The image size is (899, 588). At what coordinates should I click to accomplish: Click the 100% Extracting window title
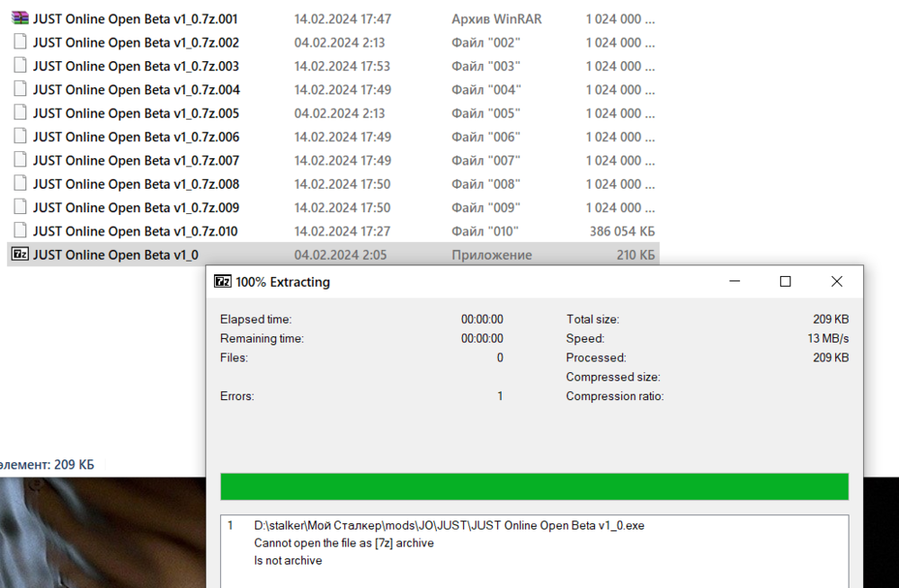pyautogui.click(x=282, y=281)
